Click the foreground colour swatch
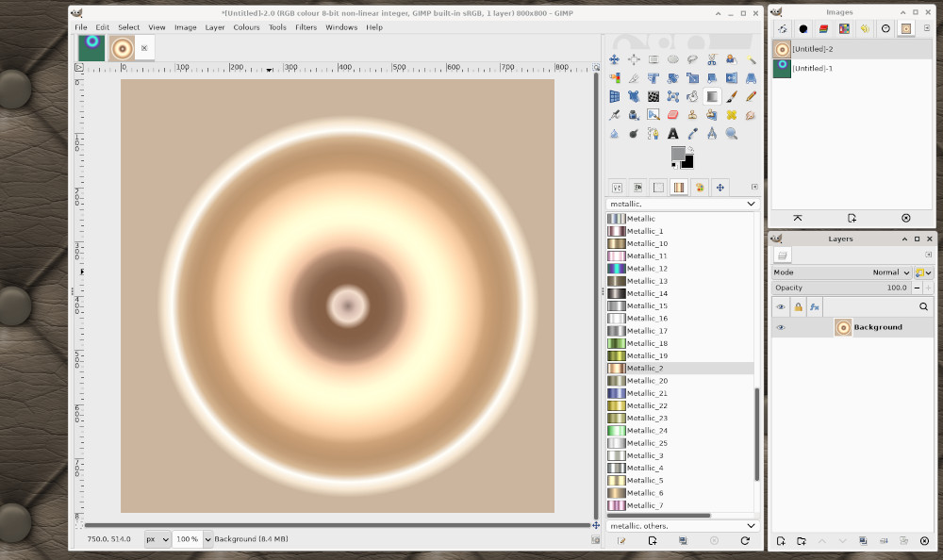The image size is (943, 560). [x=677, y=153]
